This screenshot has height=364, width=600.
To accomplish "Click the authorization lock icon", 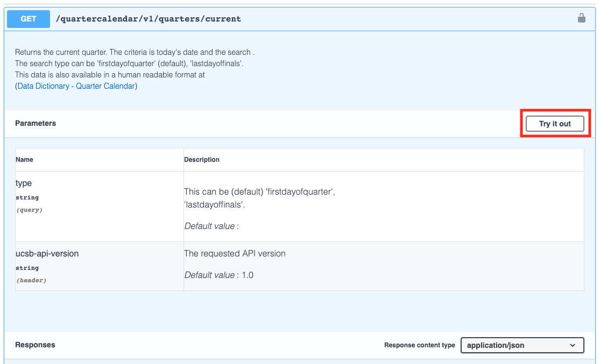I will point(581,18).
